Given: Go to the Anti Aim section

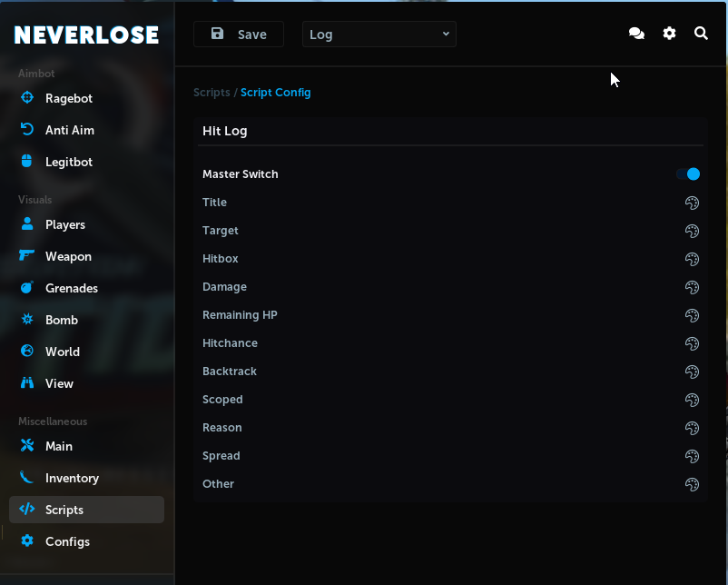Looking at the screenshot, I should tap(69, 130).
